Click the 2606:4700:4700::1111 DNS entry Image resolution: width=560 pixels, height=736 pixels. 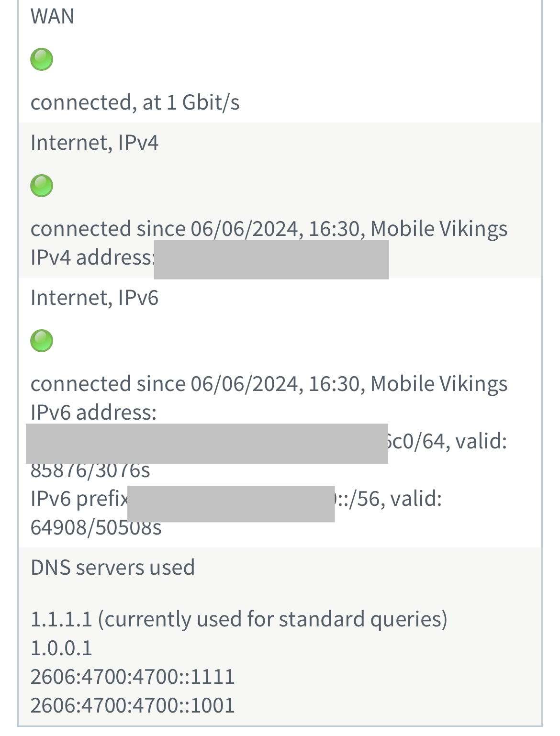pos(133,677)
